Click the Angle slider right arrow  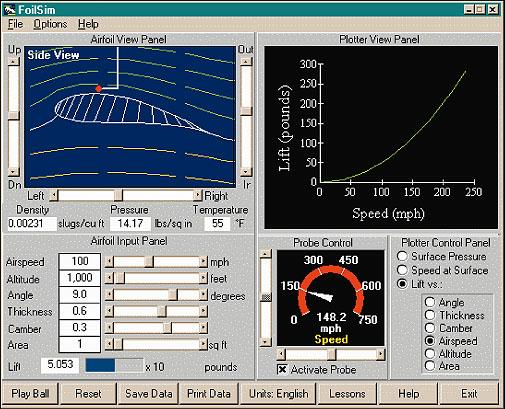click(x=203, y=295)
